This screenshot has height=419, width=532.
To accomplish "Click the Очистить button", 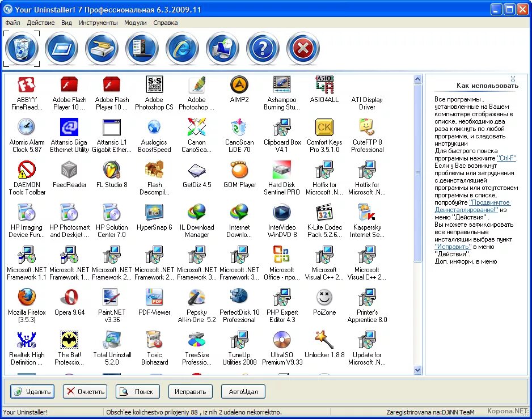I will click(x=85, y=392).
